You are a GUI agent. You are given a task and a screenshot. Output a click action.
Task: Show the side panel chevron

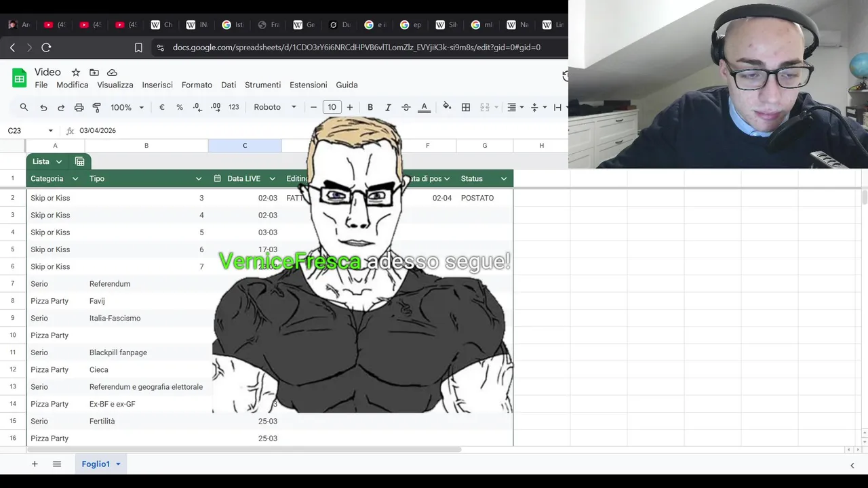click(852, 465)
